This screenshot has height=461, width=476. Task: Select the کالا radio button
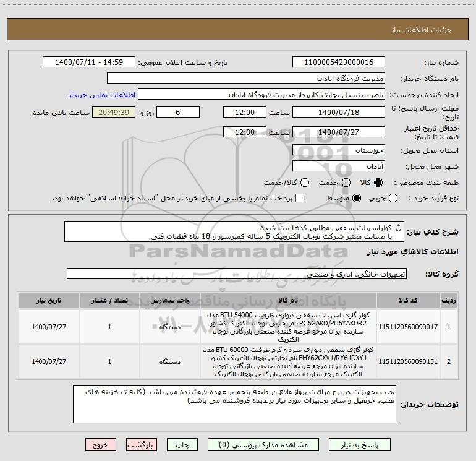[x=378, y=183]
